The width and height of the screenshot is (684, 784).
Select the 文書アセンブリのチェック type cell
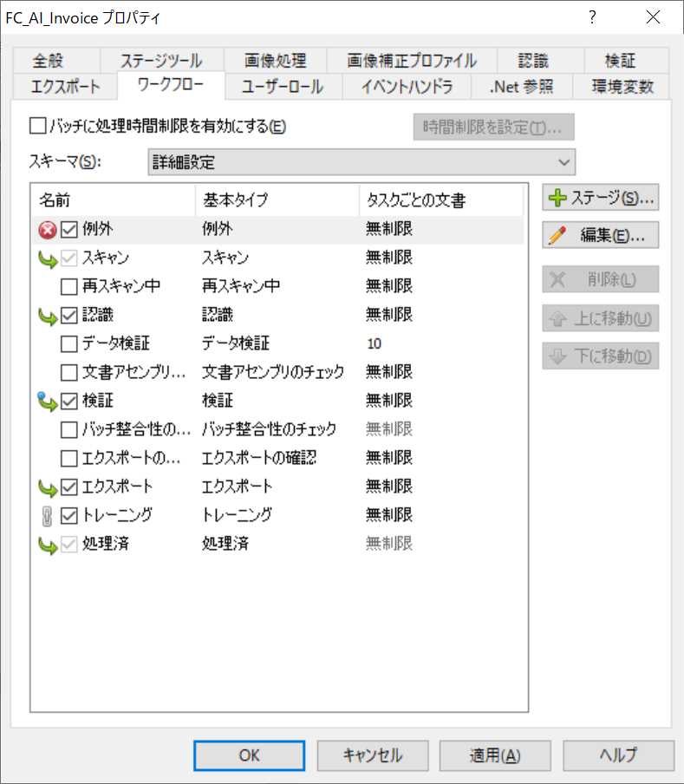pos(273,373)
